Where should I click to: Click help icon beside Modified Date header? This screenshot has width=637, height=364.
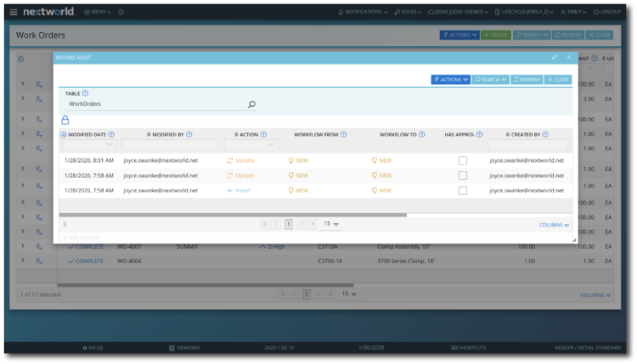click(111, 135)
